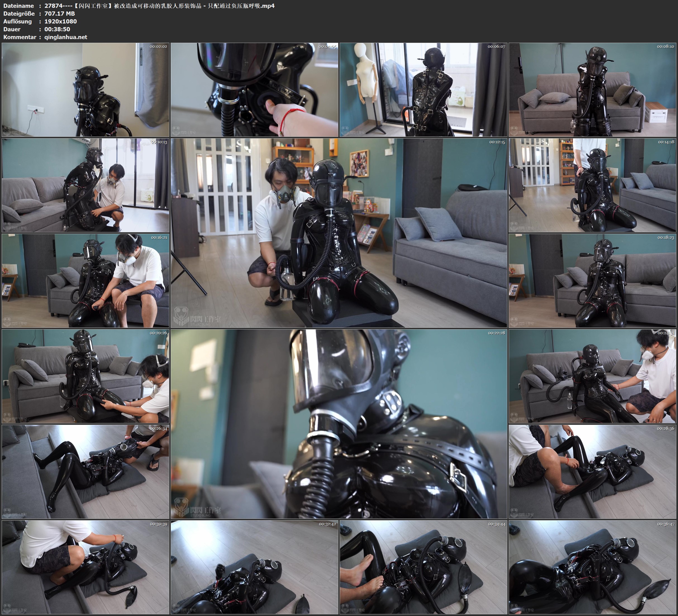Open the last frame at 00:36:47
Viewport: 678px width, 616px height.
[593, 567]
